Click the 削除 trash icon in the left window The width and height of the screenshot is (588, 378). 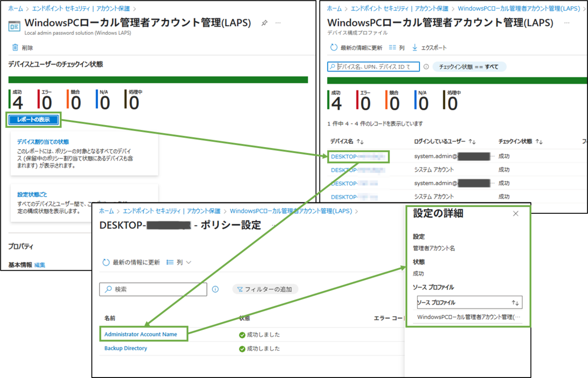click(15, 48)
